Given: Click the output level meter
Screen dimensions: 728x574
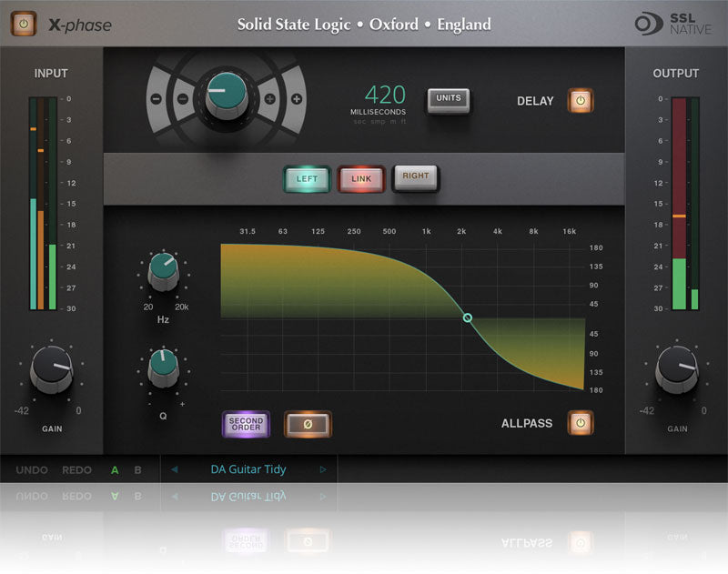Looking at the screenshot, I should coord(685,203).
